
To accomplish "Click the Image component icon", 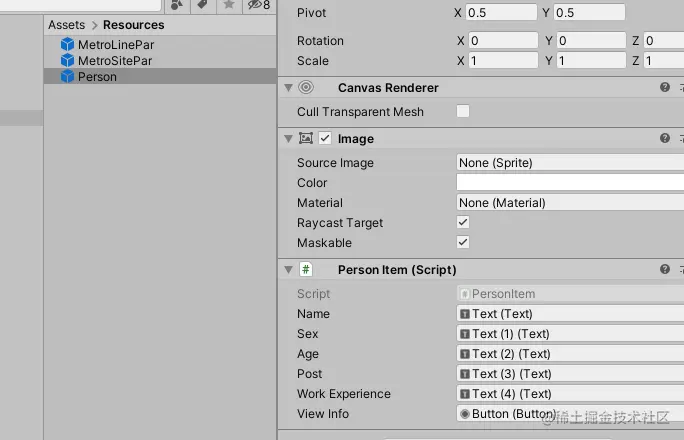I will (x=306, y=138).
